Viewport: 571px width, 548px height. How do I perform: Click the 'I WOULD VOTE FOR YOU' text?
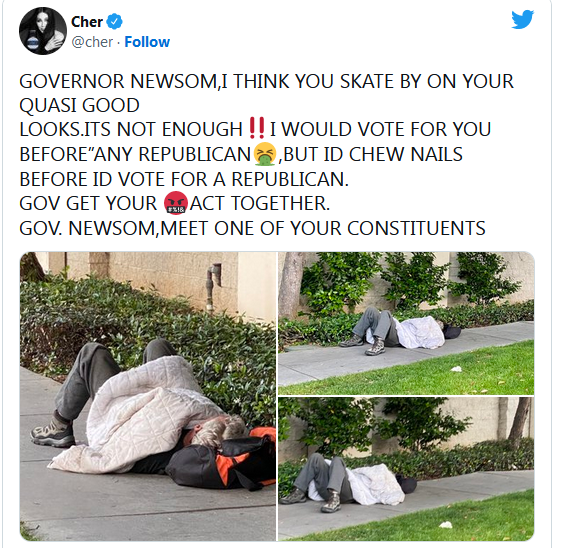coord(381,129)
